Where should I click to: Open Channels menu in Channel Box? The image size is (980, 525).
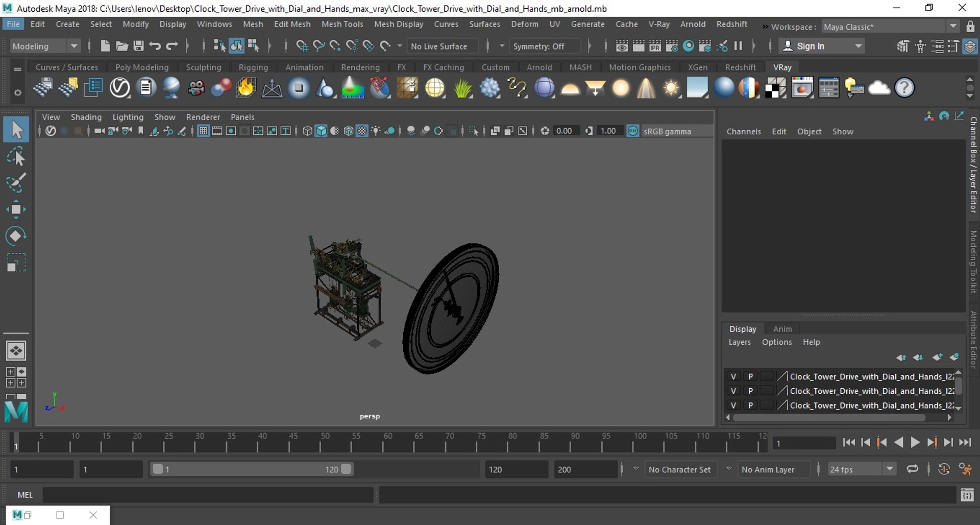tap(744, 131)
